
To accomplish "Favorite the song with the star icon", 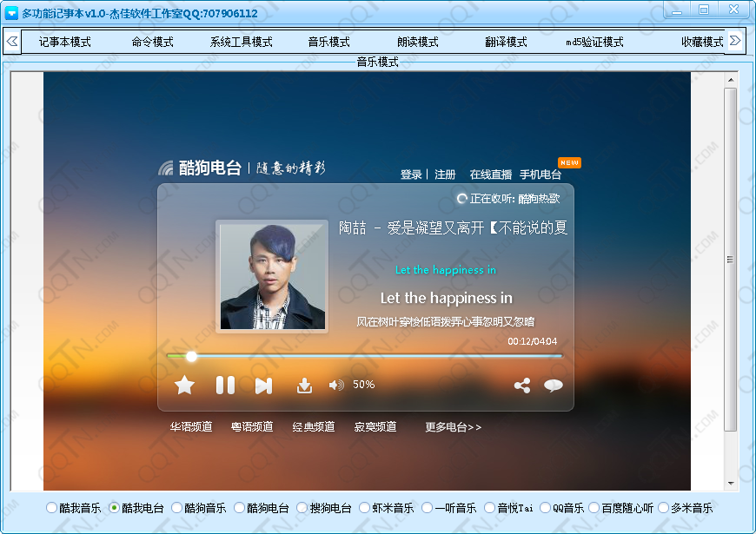I will click(185, 386).
